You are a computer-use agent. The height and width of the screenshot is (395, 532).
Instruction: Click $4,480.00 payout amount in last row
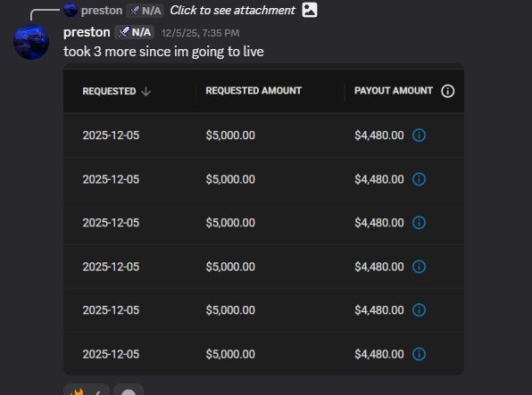tap(379, 354)
